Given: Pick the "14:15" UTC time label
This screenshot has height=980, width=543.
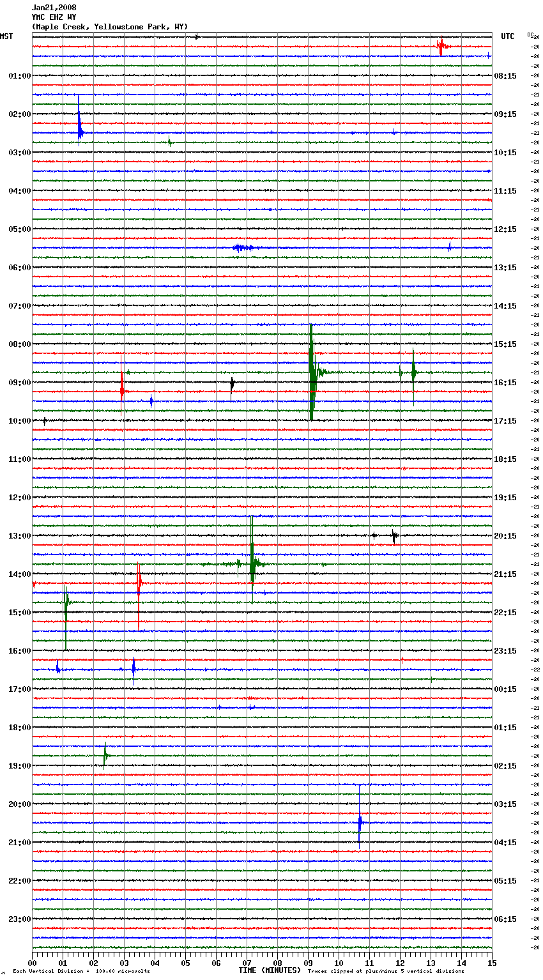Looking at the screenshot, I should [505, 306].
